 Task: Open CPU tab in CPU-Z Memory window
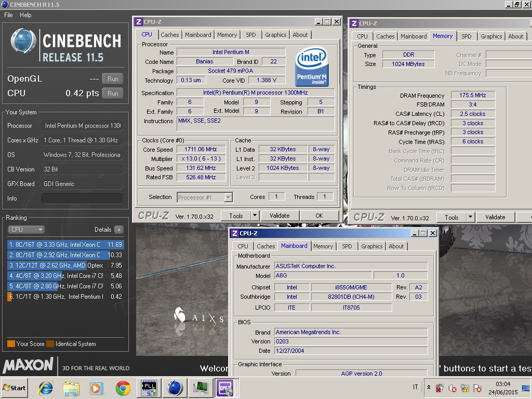click(362, 36)
